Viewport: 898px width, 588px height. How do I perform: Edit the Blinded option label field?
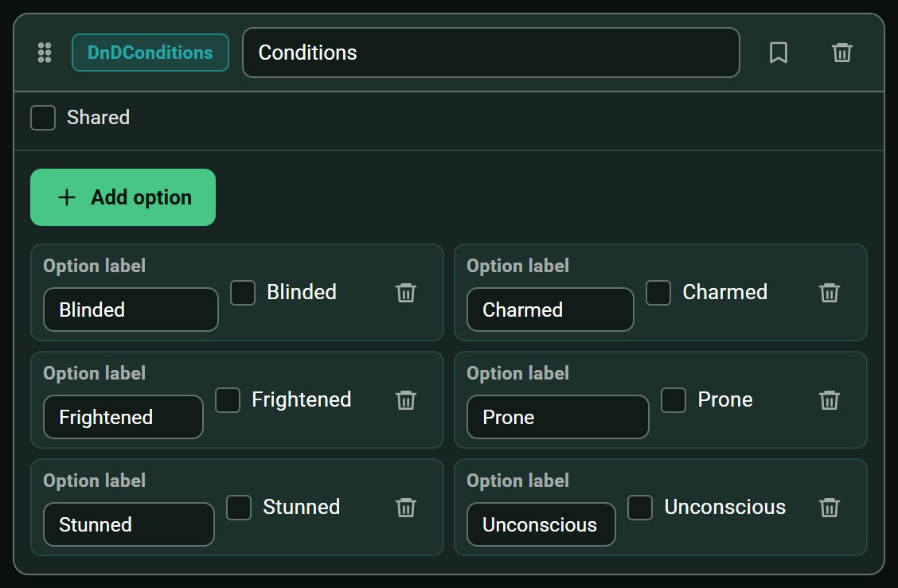pyautogui.click(x=131, y=310)
